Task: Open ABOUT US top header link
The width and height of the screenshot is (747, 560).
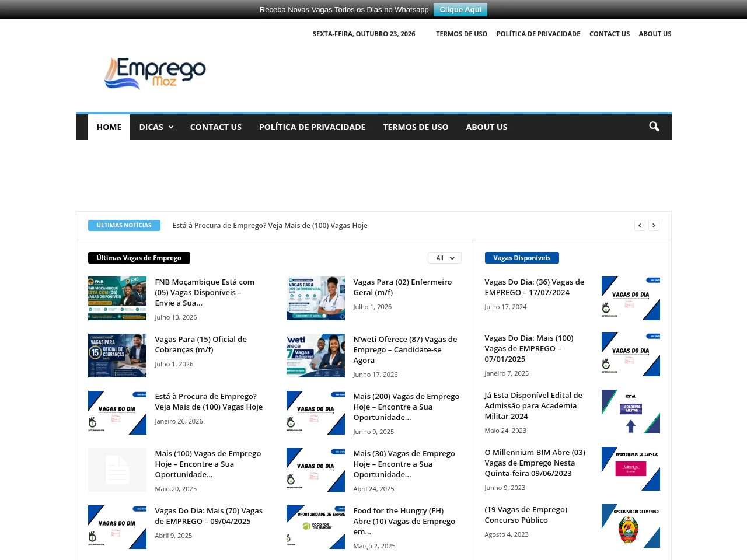Action: 655,34
